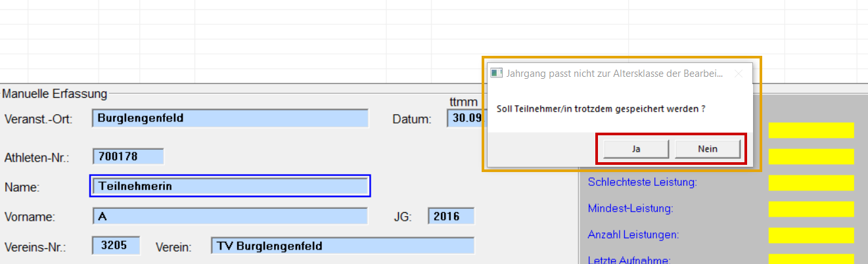Click the dialog title bar text
The image size is (868, 264).
pyautogui.click(x=614, y=74)
